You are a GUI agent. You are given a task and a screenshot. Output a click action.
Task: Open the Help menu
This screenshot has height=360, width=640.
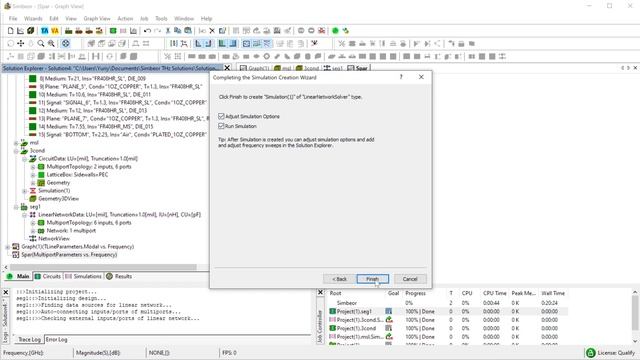click(x=206, y=18)
